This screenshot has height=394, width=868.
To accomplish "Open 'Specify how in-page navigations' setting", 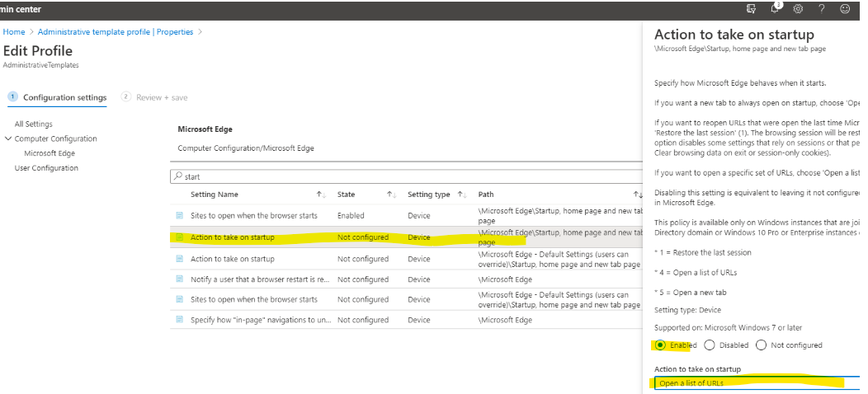I will tap(262, 320).
